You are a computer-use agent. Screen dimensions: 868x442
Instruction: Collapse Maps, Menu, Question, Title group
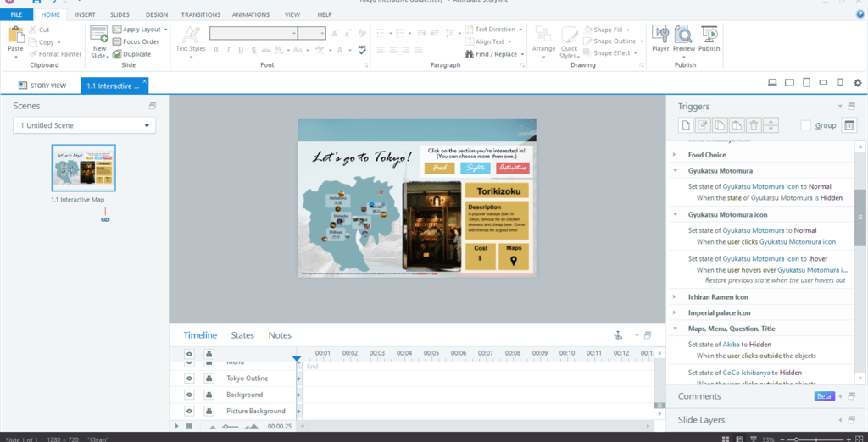pyautogui.click(x=675, y=329)
